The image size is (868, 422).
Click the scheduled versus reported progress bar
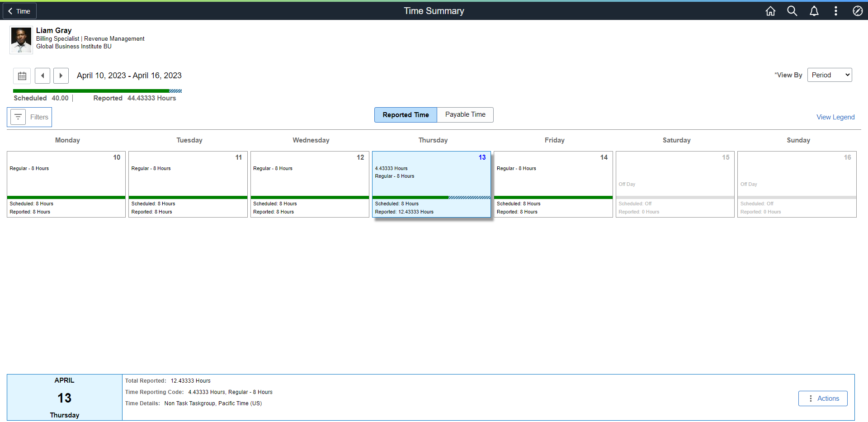click(98, 91)
